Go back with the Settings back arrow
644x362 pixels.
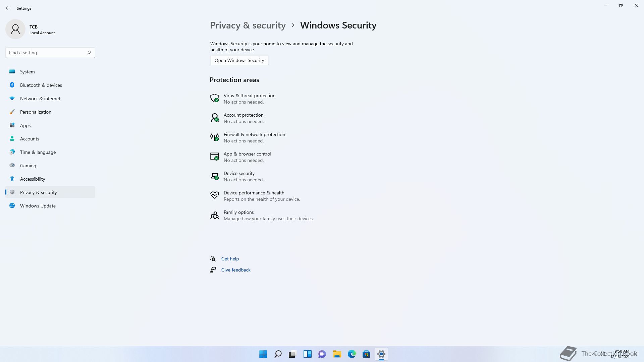click(8, 8)
